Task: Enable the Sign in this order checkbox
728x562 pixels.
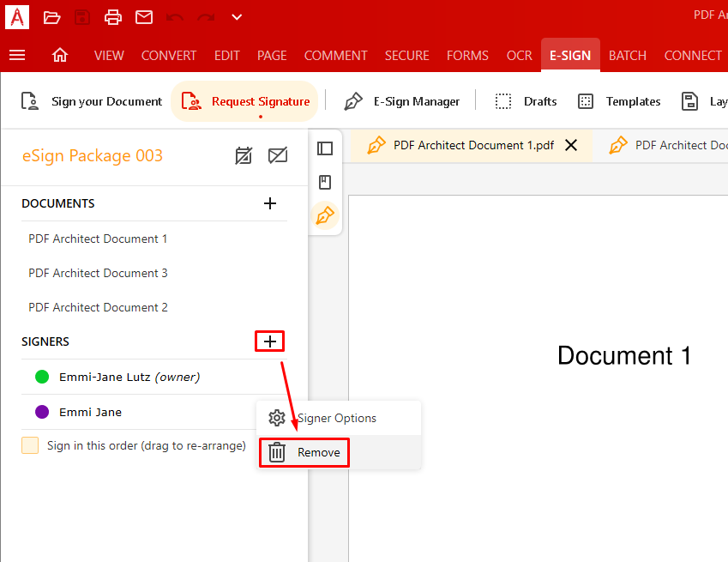Action: coord(30,445)
